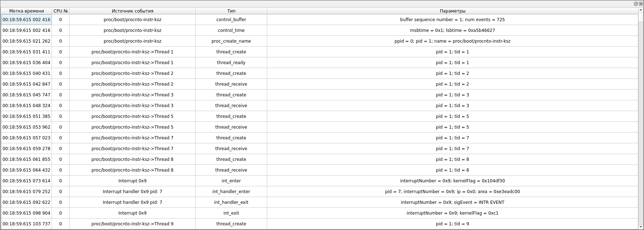644x230 pixels.
Task: Click the scrollbar down arrow
Action: (641, 226)
